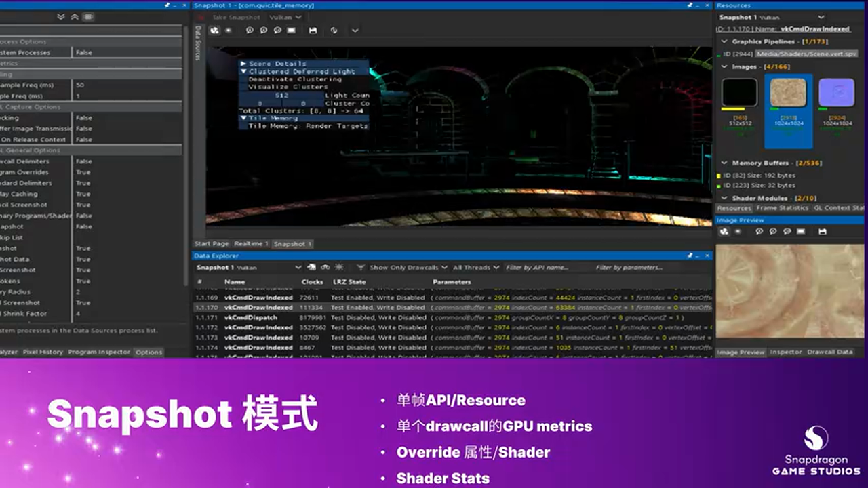Click the binoculars search icon in Data Explorer

pyautogui.click(x=325, y=267)
